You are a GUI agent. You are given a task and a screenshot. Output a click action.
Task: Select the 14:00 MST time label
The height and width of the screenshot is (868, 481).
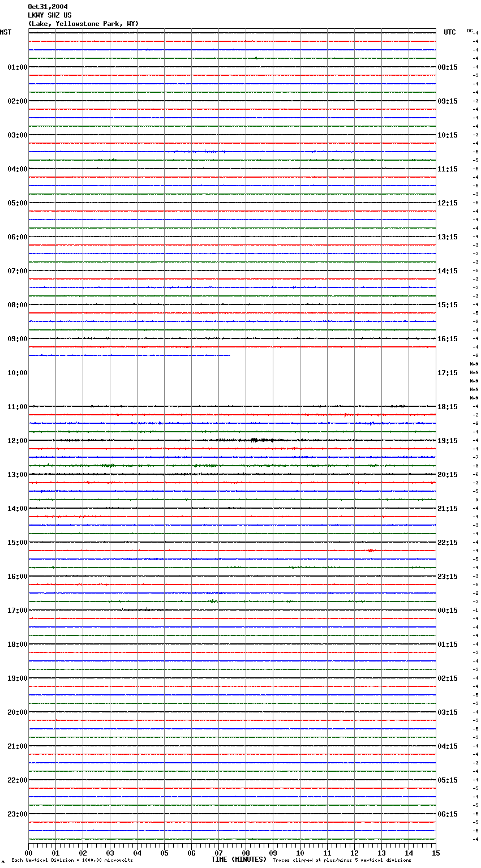click(x=18, y=509)
